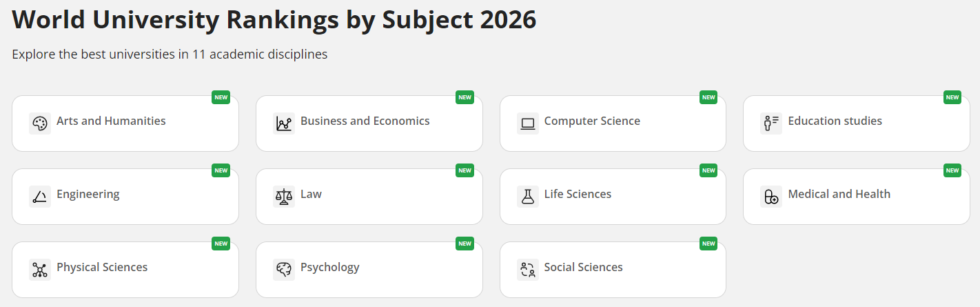
Task: Click the Engineering compass icon
Action: tap(40, 197)
